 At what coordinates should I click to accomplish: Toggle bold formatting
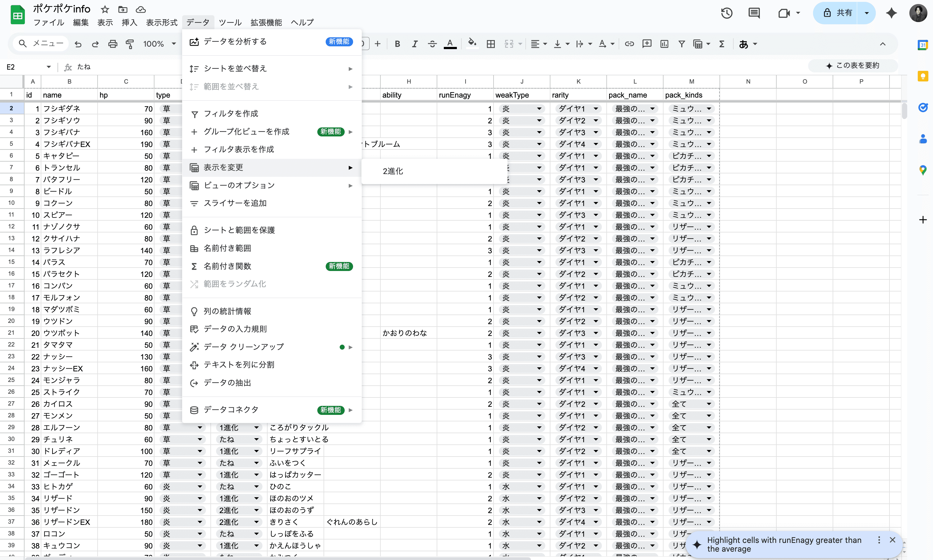point(397,44)
